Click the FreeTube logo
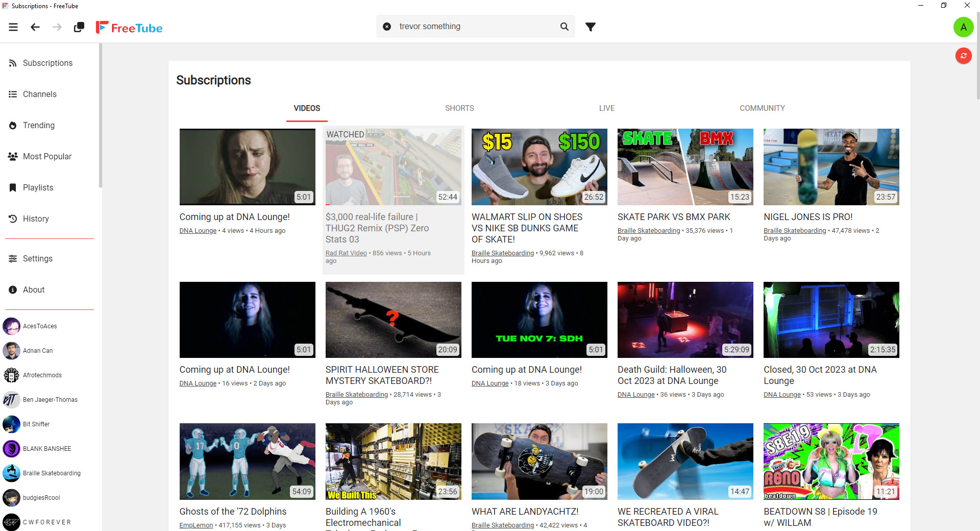The image size is (980, 531). (129, 28)
